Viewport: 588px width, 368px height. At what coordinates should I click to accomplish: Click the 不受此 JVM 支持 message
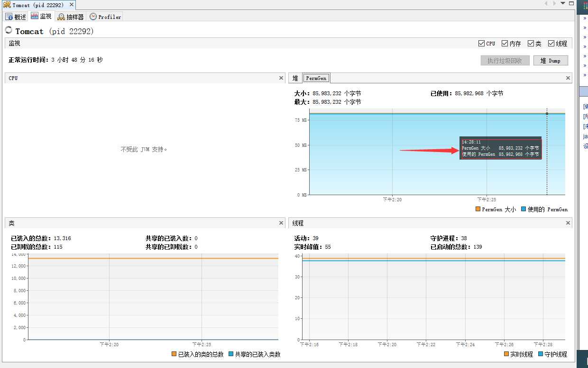coord(144,149)
